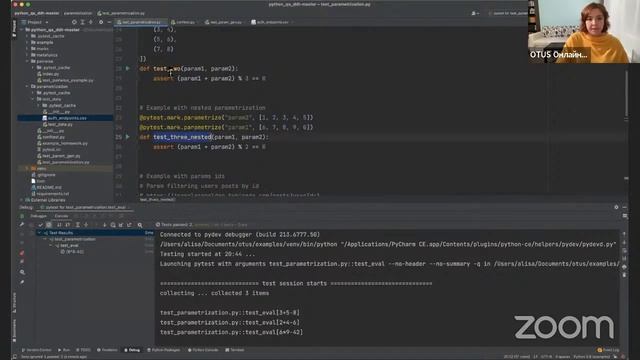Open the Python Packages tool window

pyautogui.click(x=163, y=350)
